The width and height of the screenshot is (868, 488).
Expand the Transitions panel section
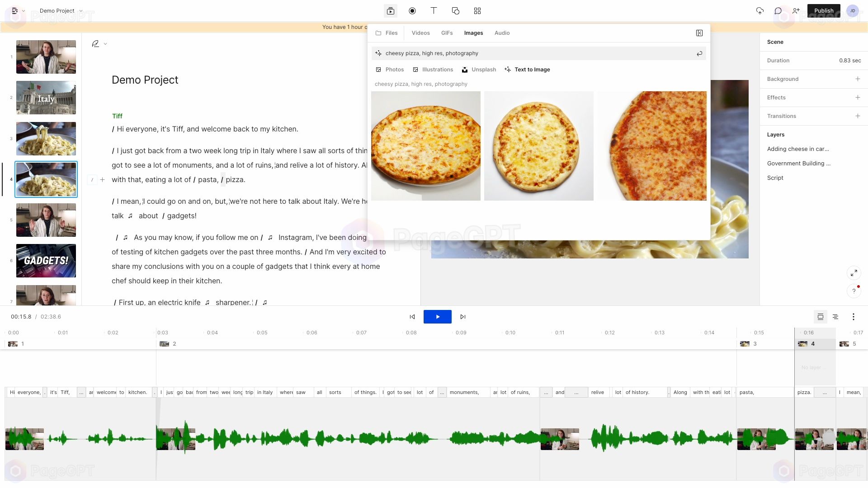857,116
